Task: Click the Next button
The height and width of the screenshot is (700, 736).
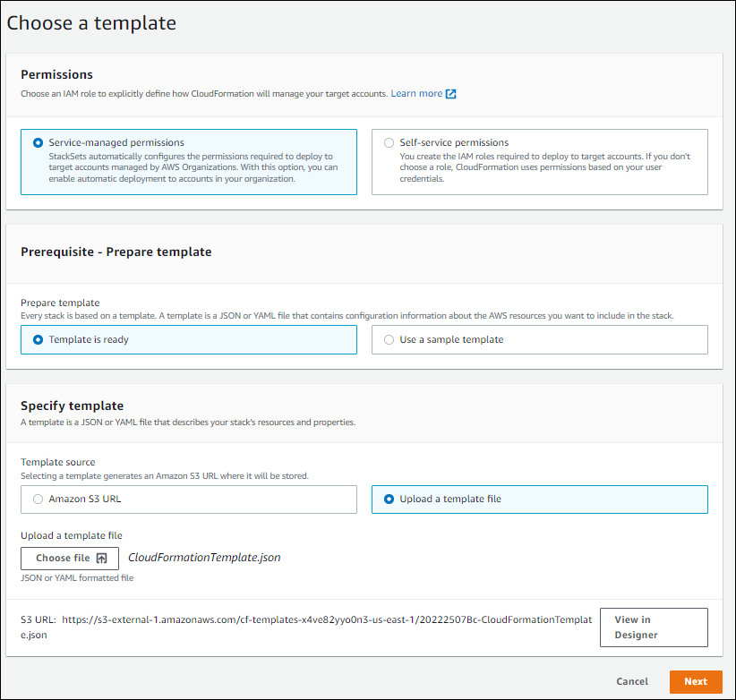Action: point(696,681)
